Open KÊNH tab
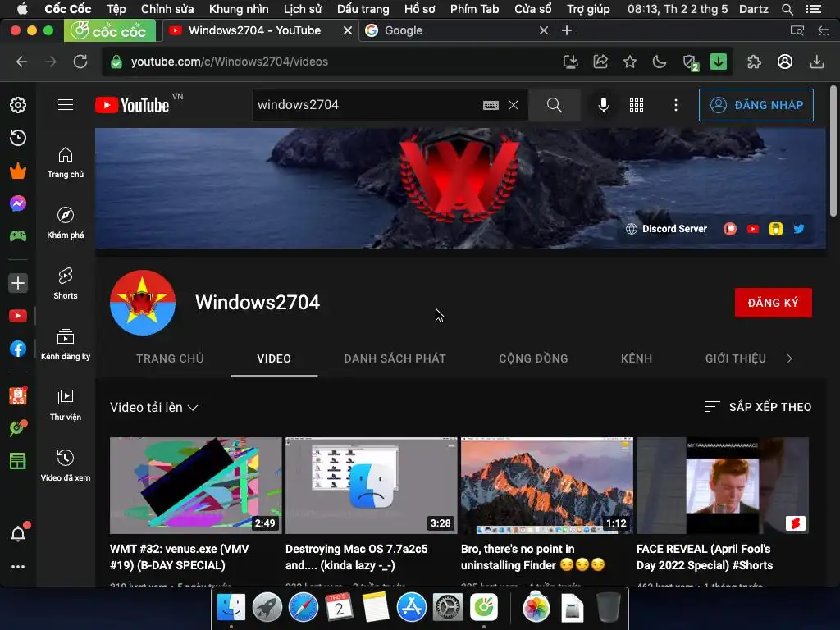The width and height of the screenshot is (840, 630). pos(637,358)
